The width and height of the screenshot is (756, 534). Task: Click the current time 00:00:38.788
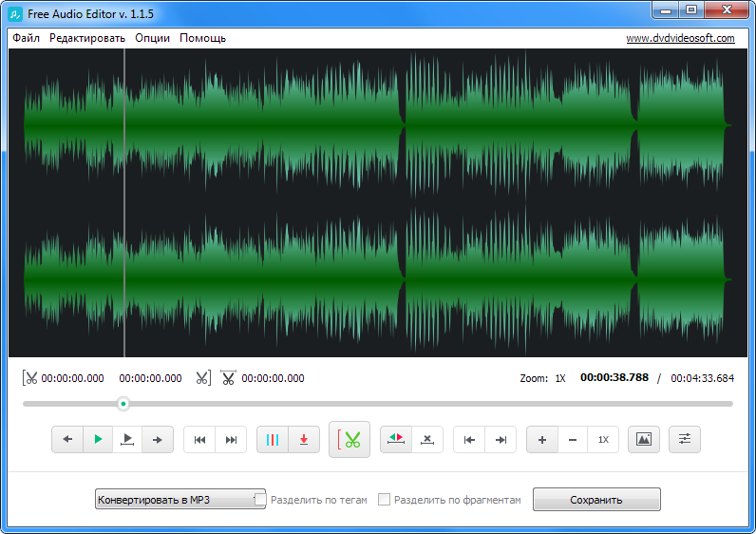click(614, 378)
